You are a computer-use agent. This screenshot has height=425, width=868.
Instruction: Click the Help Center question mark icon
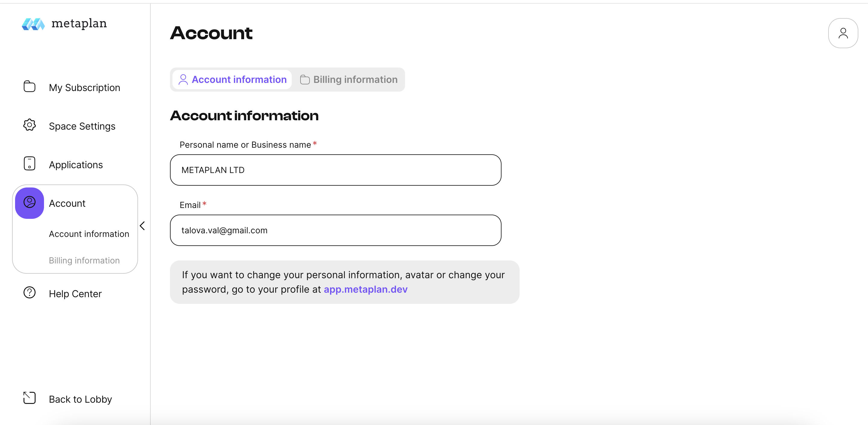[x=29, y=293]
